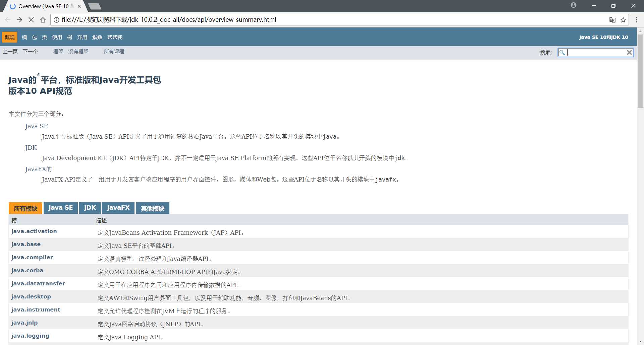Open the 树 navigation link

(x=69, y=37)
